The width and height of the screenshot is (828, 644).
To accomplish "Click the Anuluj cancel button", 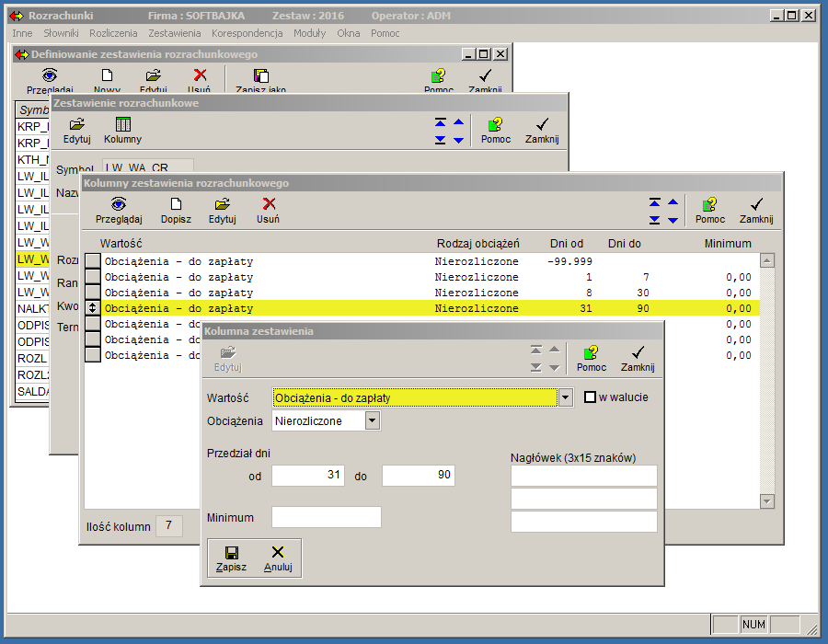I will [x=278, y=559].
